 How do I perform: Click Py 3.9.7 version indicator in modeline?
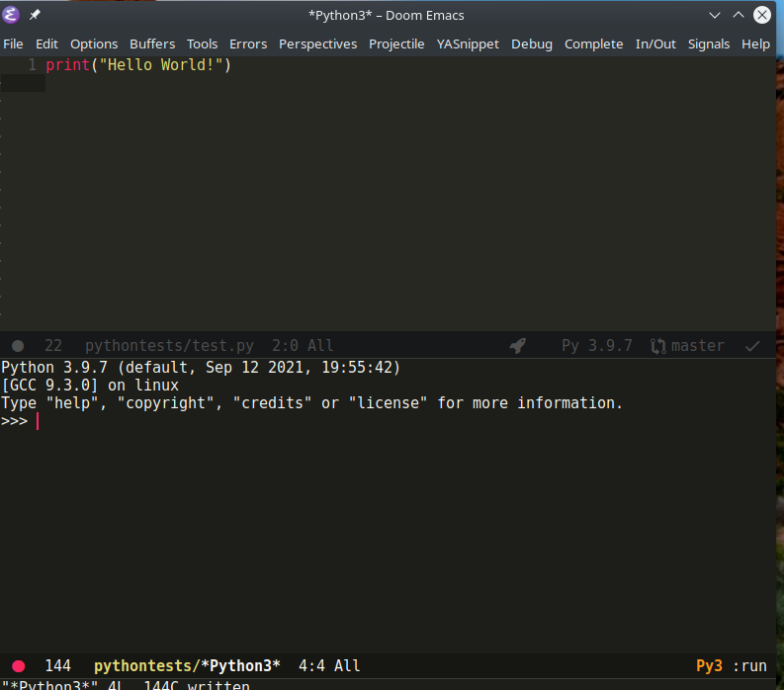[597, 346]
